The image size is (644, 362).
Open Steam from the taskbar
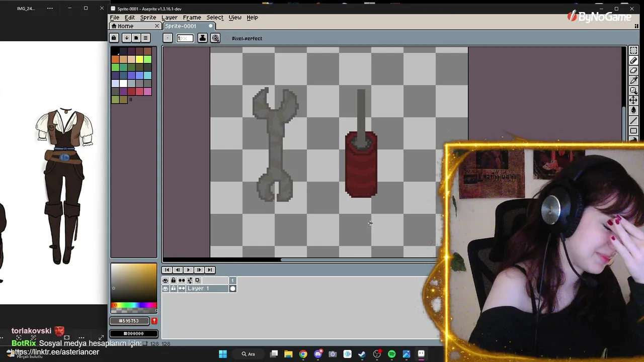(x=362, y=354)
